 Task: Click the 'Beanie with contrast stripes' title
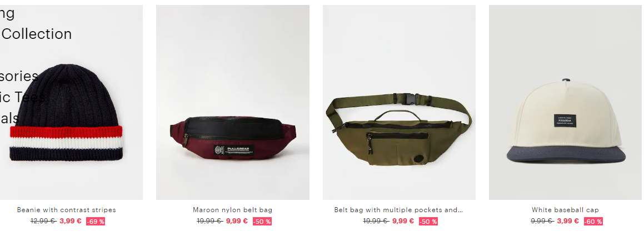pyautogui.click(x=67, y=210)
